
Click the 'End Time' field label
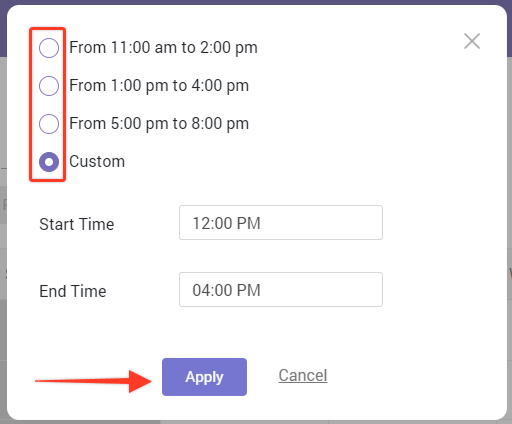73,291
